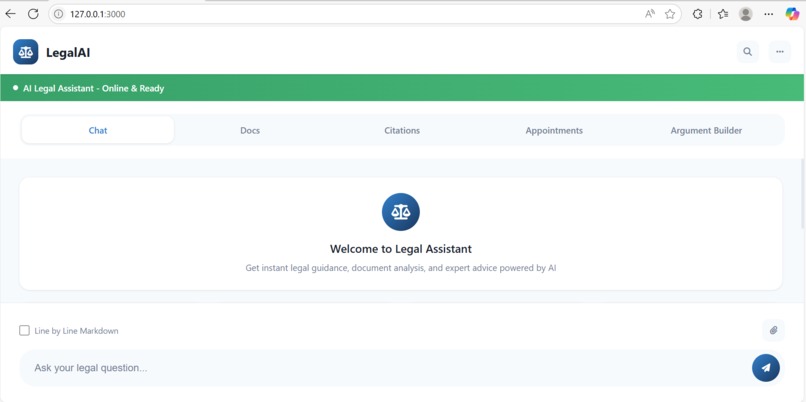
Task: Click the LegalAI scales logo icon
Action: click(26, 52)
